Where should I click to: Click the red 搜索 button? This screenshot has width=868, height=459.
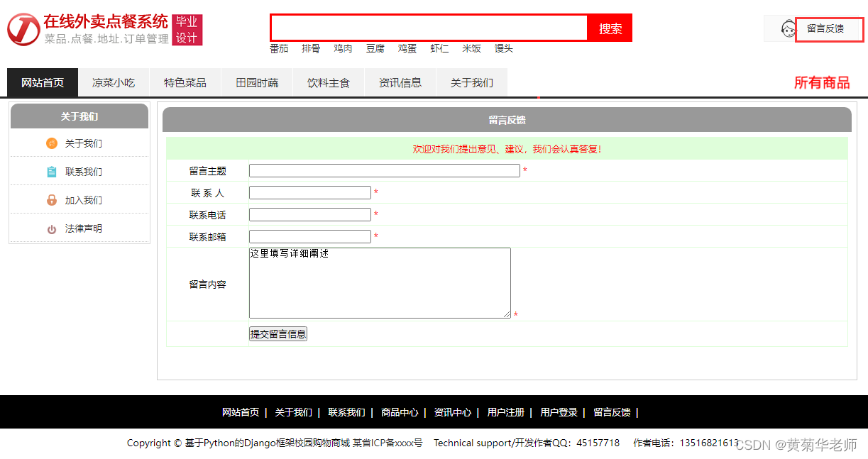point(610,28)
